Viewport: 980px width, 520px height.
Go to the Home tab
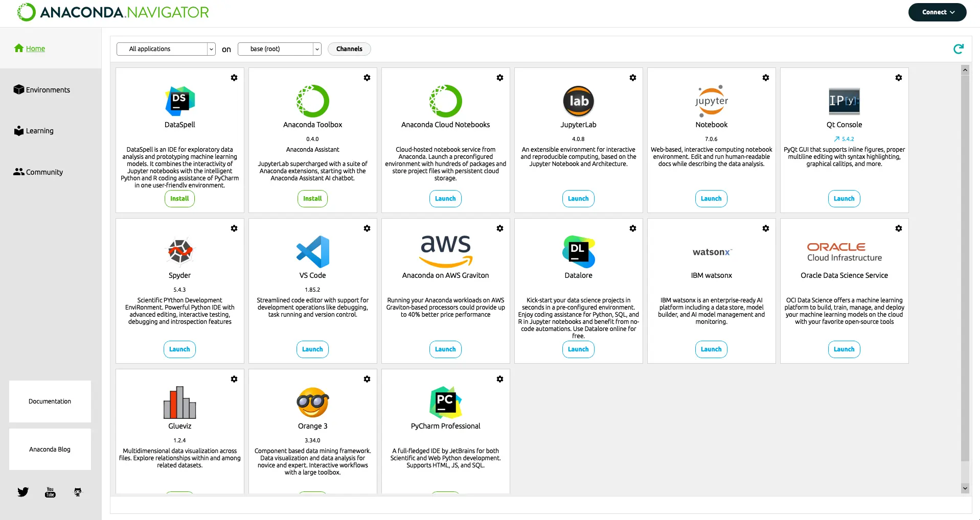pyautogui.click(x=30, y=49)
